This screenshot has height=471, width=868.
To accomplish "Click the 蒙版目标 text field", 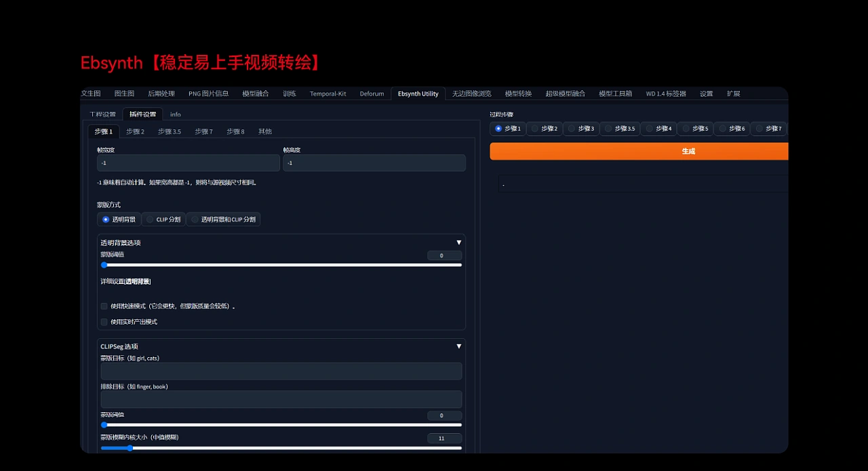I will pyautogui.click(x=281, y=371).
